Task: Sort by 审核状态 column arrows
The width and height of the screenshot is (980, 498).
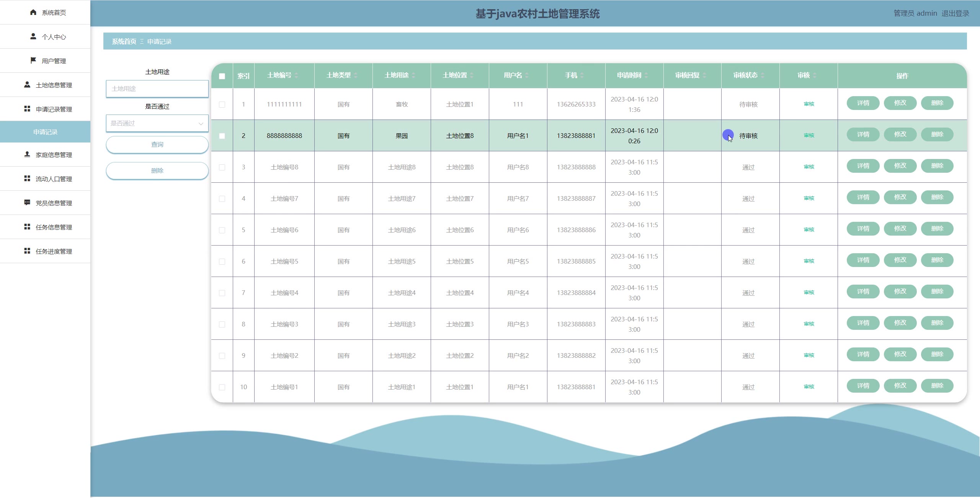Action: coord(763,75)
